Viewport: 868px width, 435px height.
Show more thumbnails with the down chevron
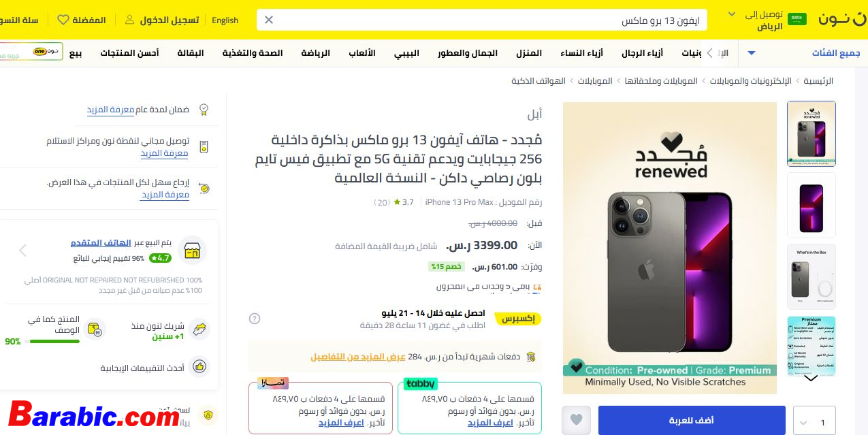coord(810,378)
